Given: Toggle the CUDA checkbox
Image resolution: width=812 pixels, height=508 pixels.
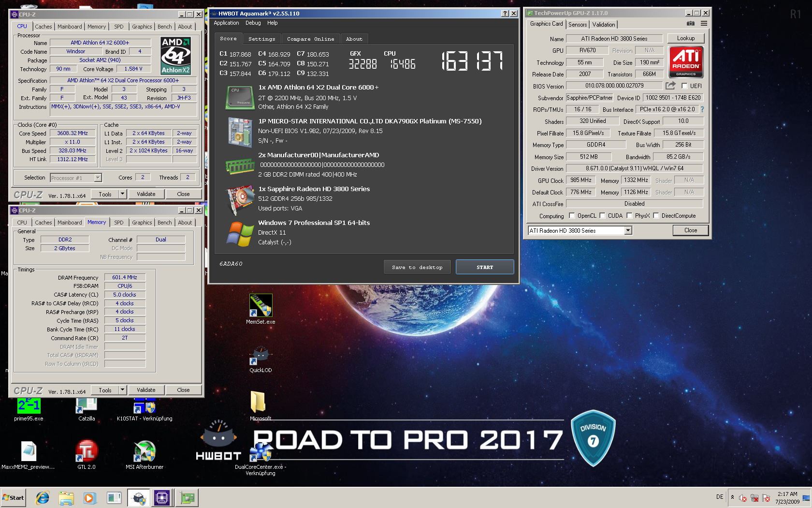Looking at the screenshot, I should [602, 216].
